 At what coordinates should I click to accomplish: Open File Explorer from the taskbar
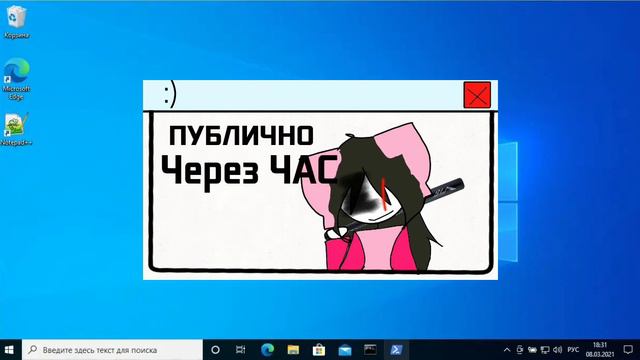click(x=293, y=350)
